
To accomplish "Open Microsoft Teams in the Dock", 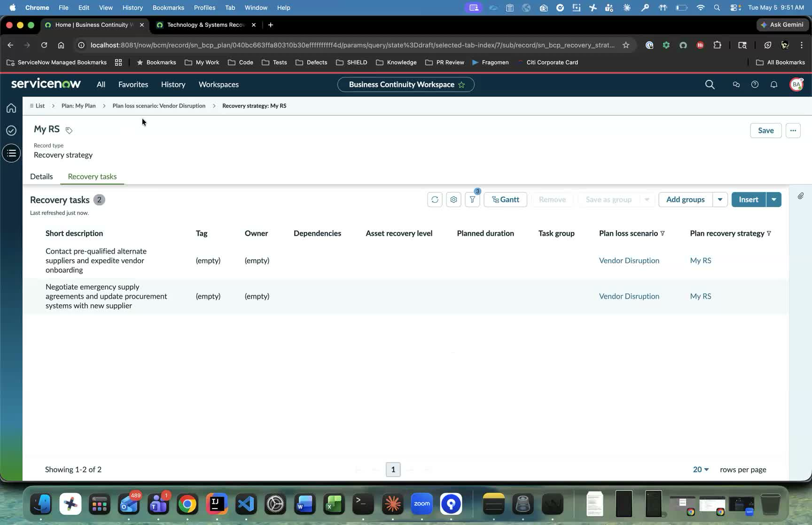I will tap(158, 504).
